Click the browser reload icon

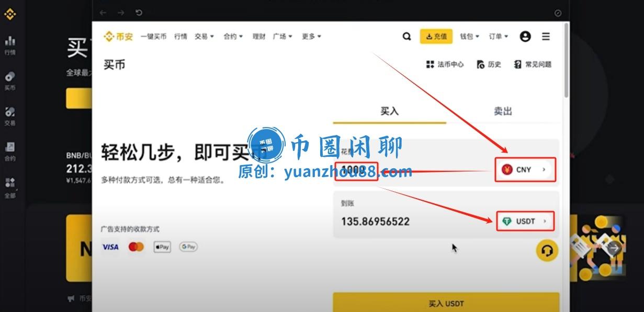click(139, 13)
